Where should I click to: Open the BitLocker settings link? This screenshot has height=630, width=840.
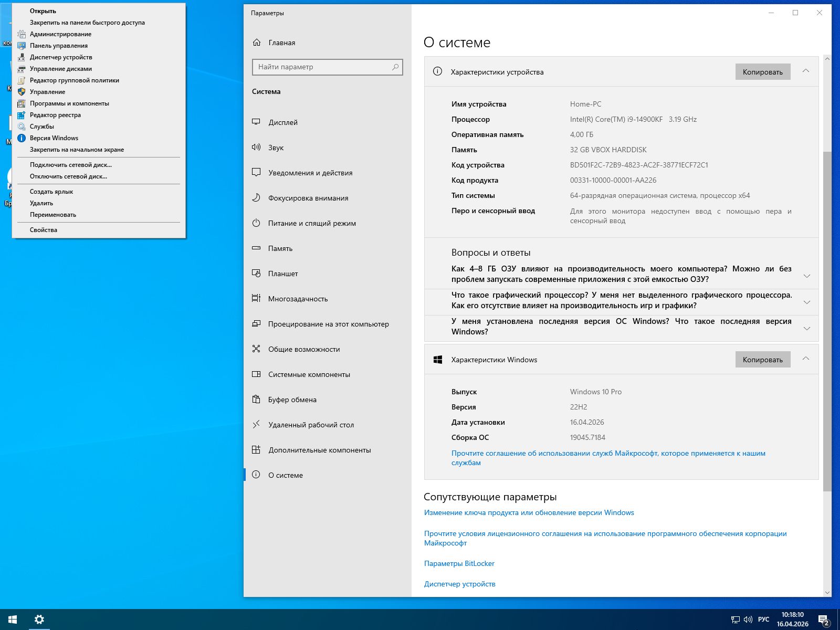[459, 563]
